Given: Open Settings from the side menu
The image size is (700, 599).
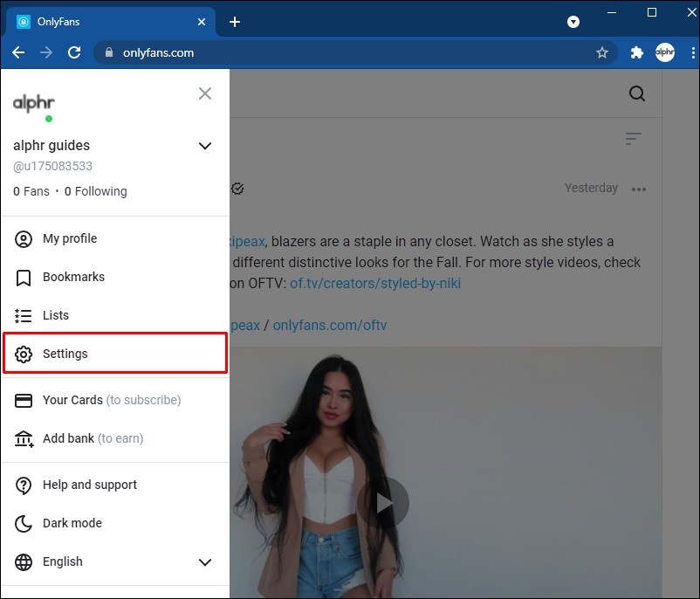Looking at the screenshot, I should pos(114,353).
